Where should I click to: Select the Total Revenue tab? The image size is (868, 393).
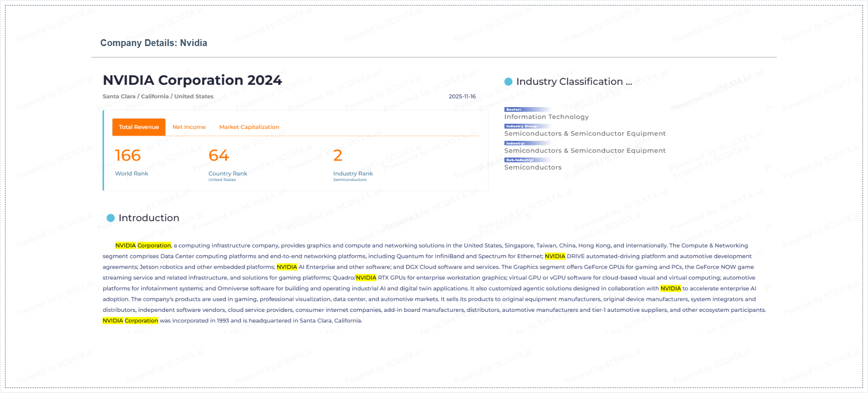point(139,127)
